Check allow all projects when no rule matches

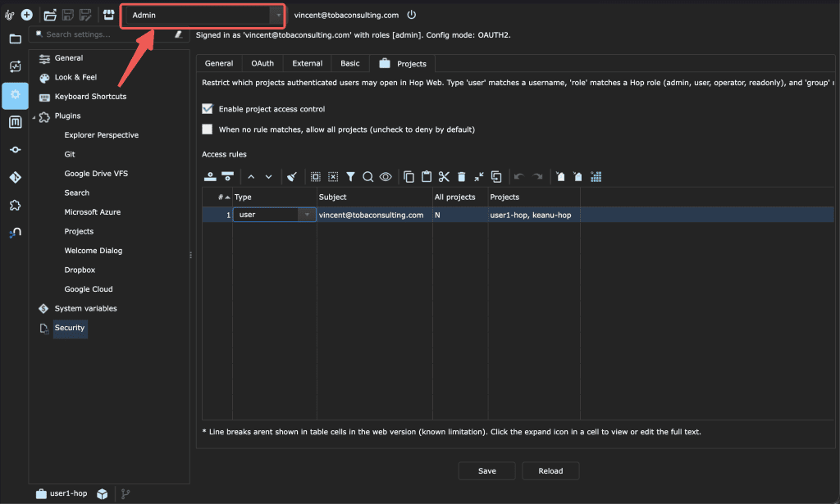pos(208,129)
